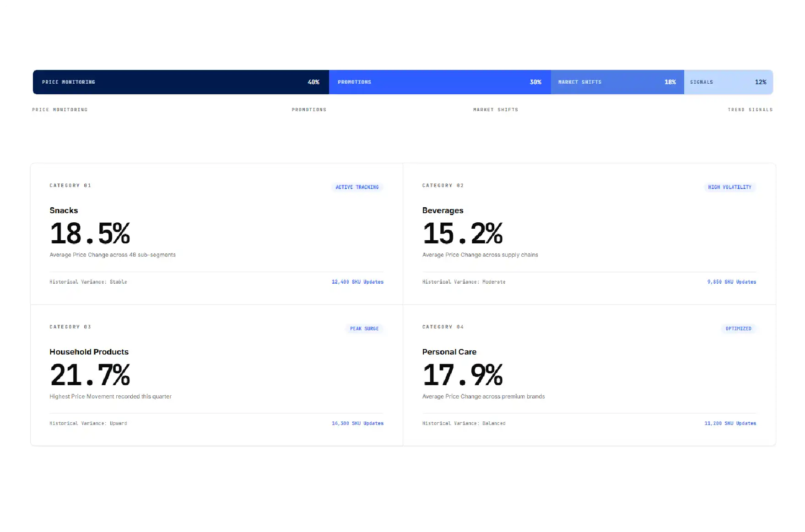805x532 pixels.
Task: Click the Price Monitoring legend label below the bar
Action: (60, 110)
